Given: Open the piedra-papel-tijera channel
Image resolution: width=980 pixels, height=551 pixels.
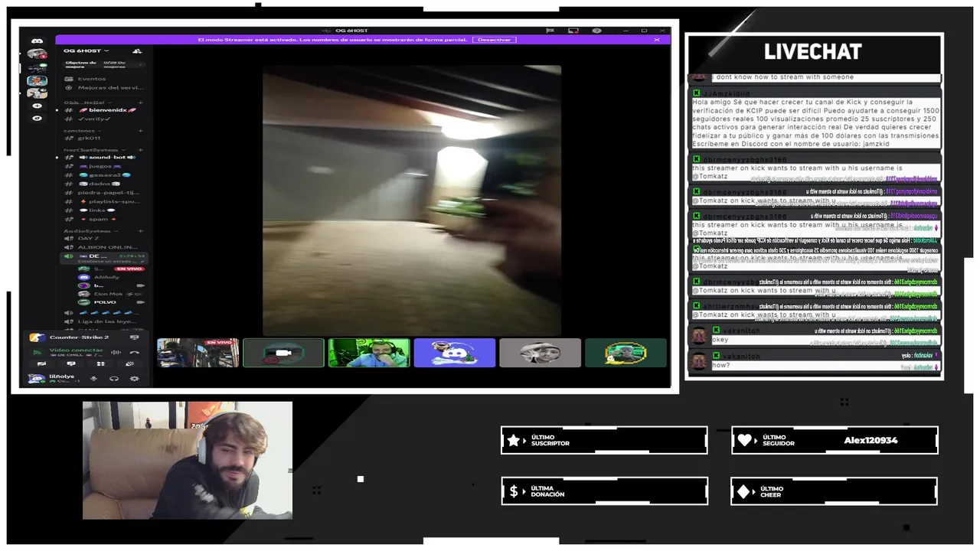Looking at the screenshot, I should pyautogui.click(x=103, y=193).
